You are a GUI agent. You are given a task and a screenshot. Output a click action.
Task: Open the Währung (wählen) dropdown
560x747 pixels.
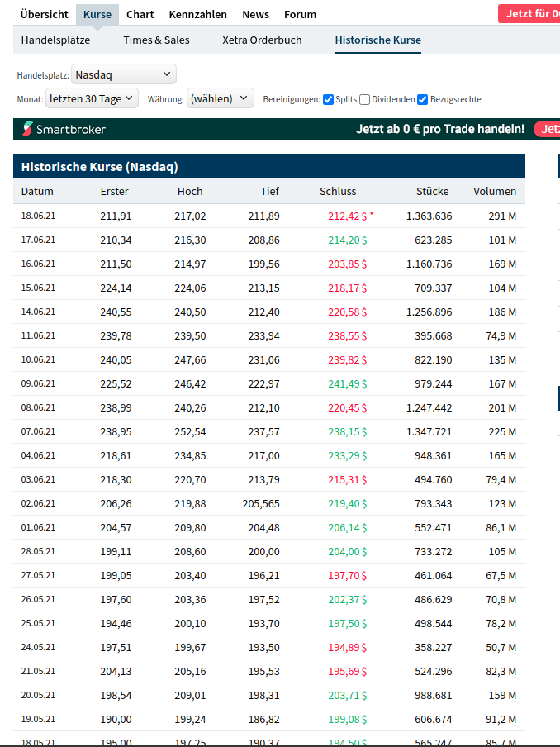click(x=221, y=99)
